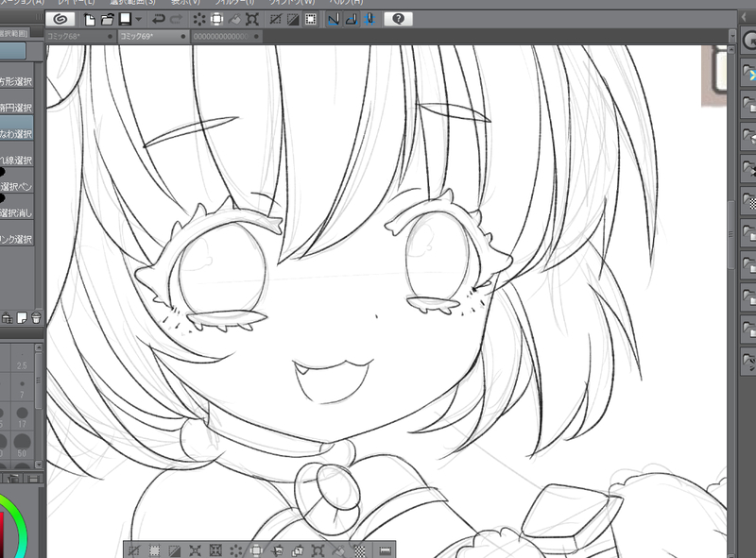
Task: Click Cut and Paste in selection launcher
Action: coord(277,550)
